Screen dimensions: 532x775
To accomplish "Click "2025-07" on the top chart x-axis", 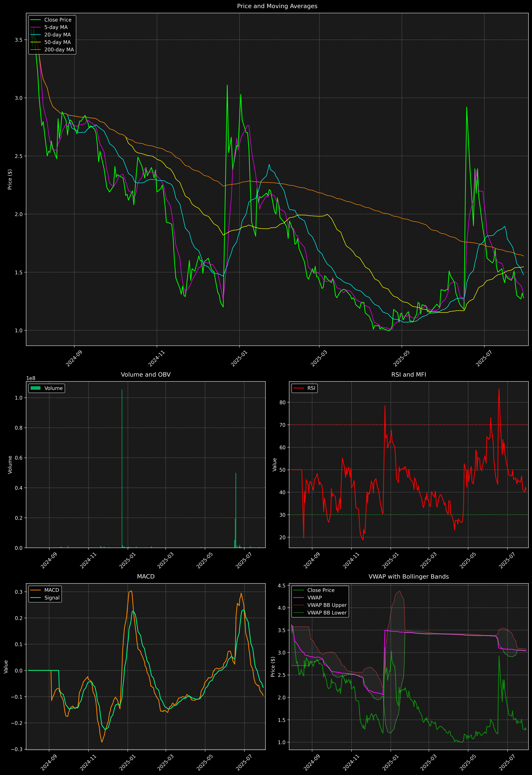I will pyautogui.click(x=484, y=358).
